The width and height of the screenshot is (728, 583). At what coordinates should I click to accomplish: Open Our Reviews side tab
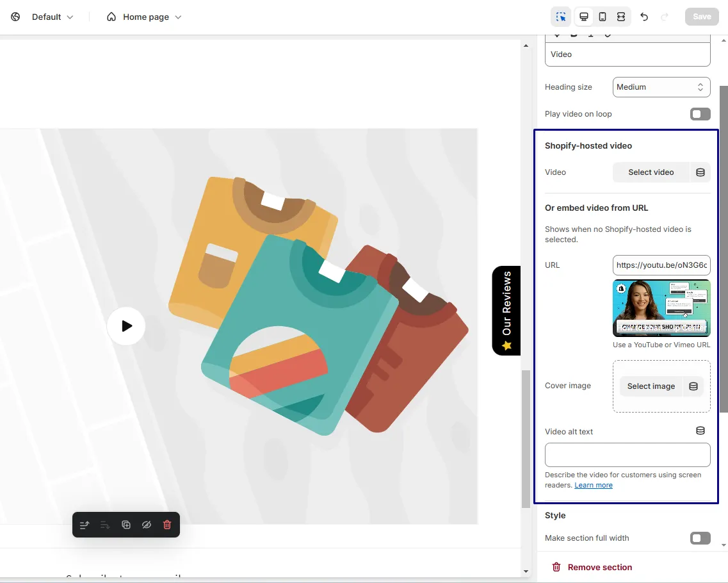pyautogui.click(x=506, y=310)
